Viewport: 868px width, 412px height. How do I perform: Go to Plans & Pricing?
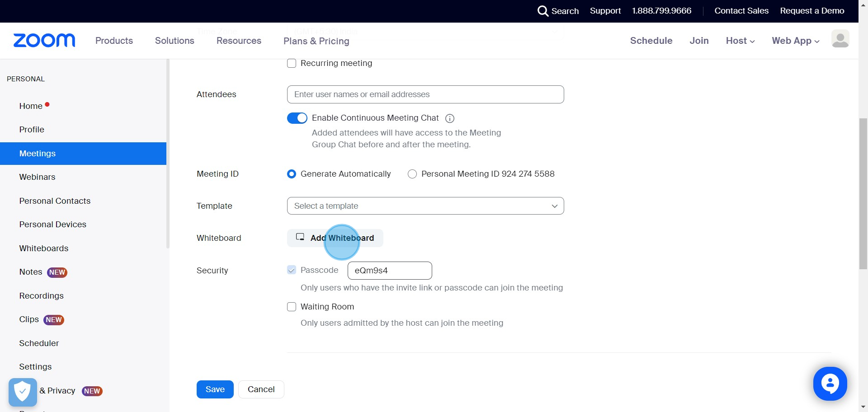(316, 41)
